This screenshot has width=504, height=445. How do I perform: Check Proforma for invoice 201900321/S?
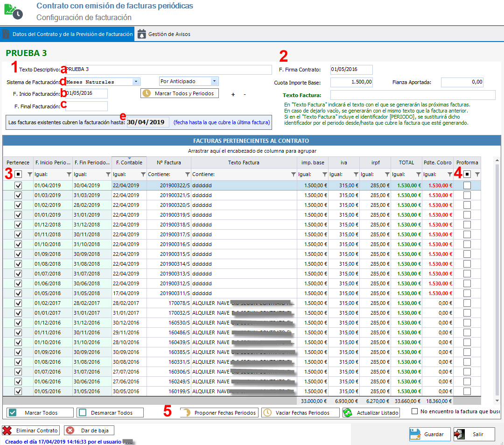(x=467, y=195)
